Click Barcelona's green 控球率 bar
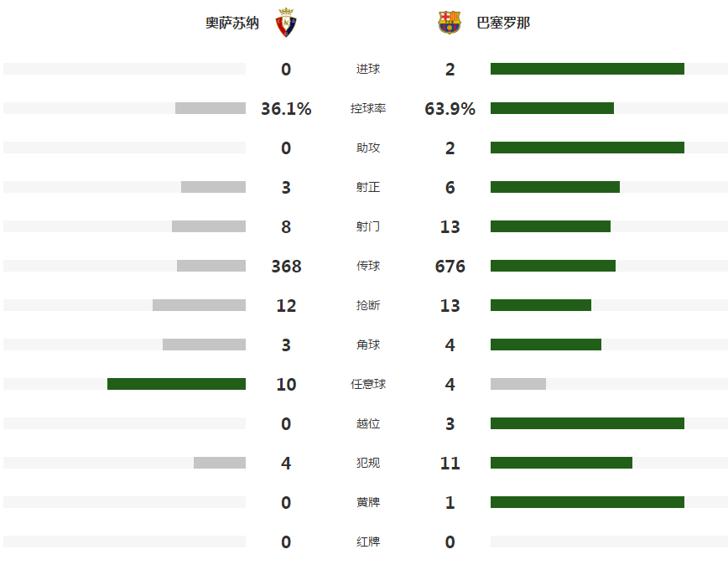 click(552, 108)
